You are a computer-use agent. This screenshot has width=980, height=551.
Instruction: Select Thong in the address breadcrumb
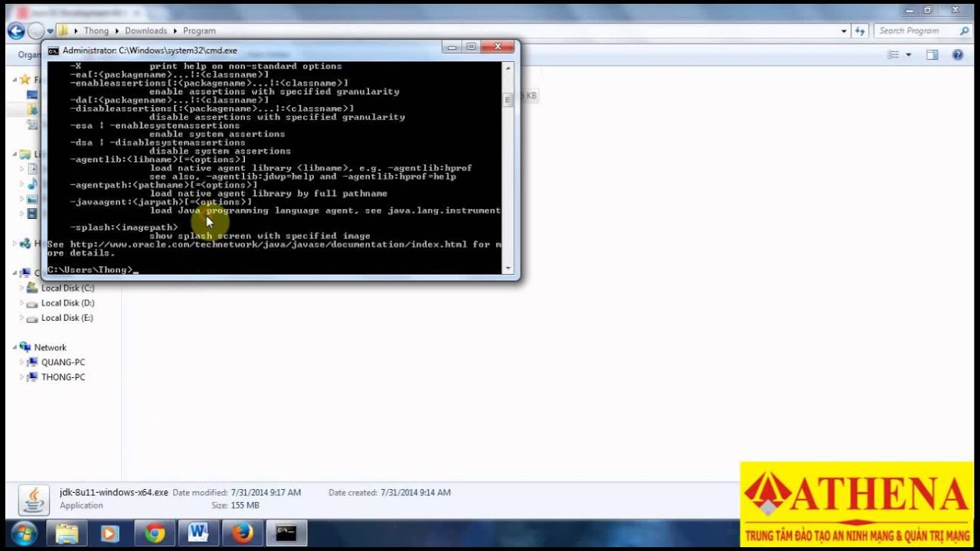click(96, 31)
